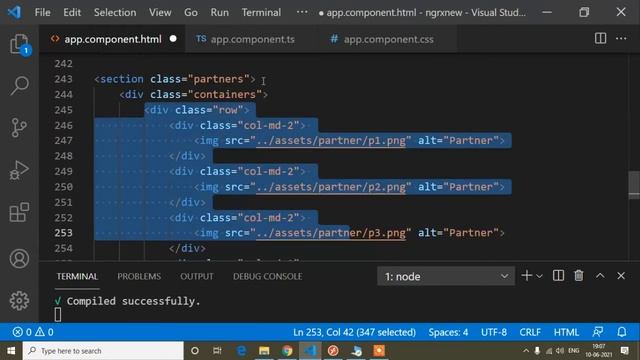
Task: Create a new terminal with plus icon
Action: (x=527, y=276)
